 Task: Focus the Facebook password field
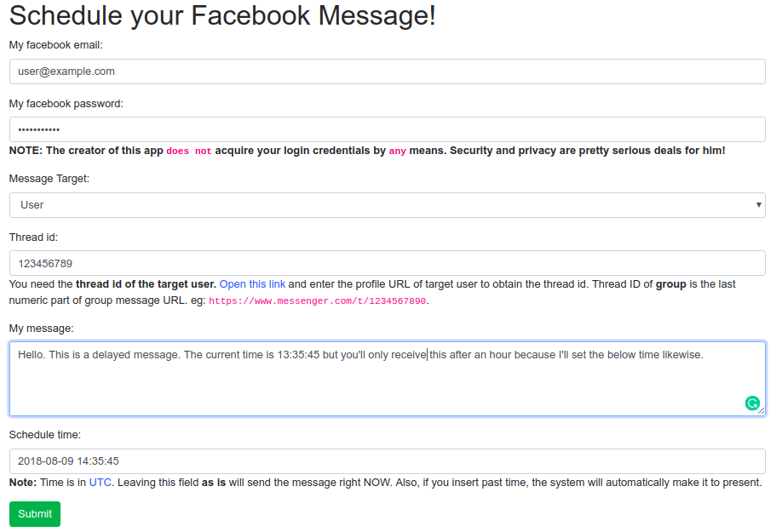pos(387,129)
